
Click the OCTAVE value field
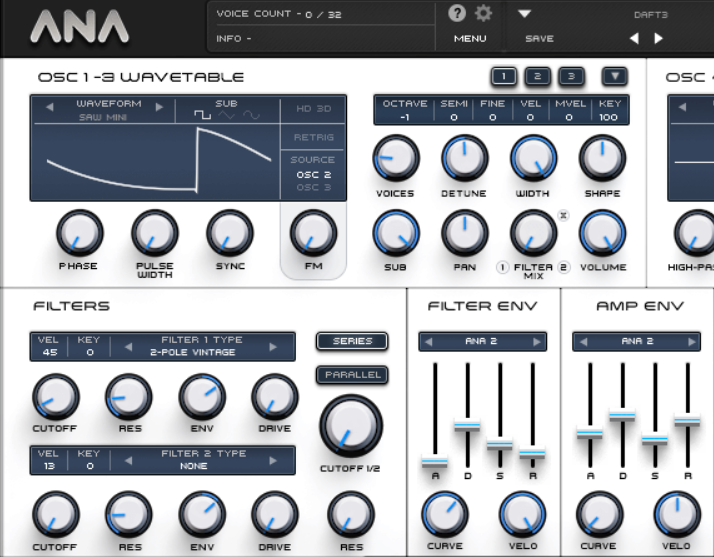point(404,118)
